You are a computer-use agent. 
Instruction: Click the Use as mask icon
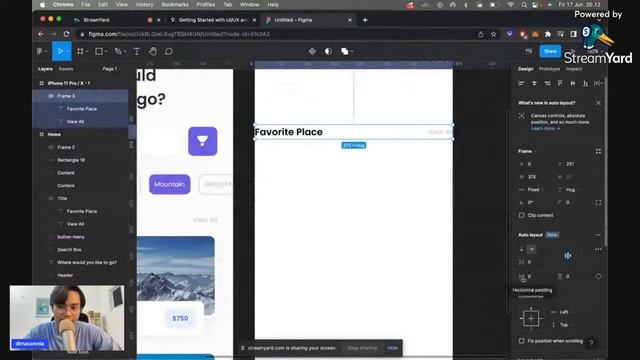(328, 51)
